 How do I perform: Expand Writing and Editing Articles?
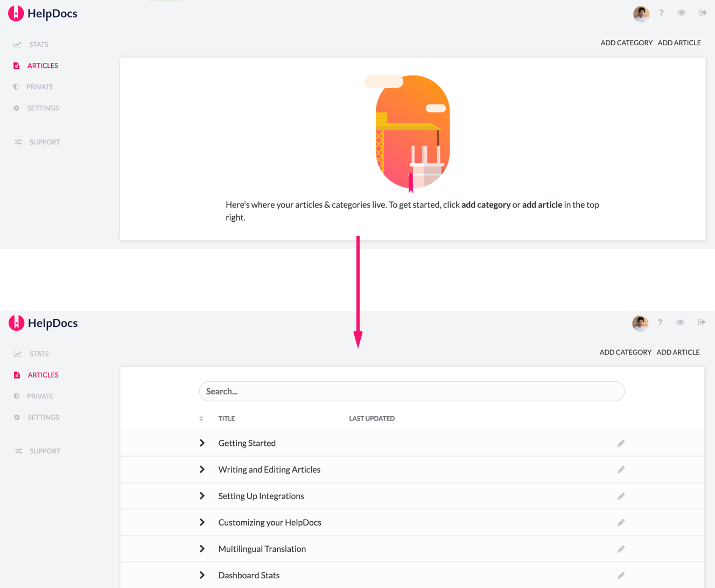click(202, 469)
